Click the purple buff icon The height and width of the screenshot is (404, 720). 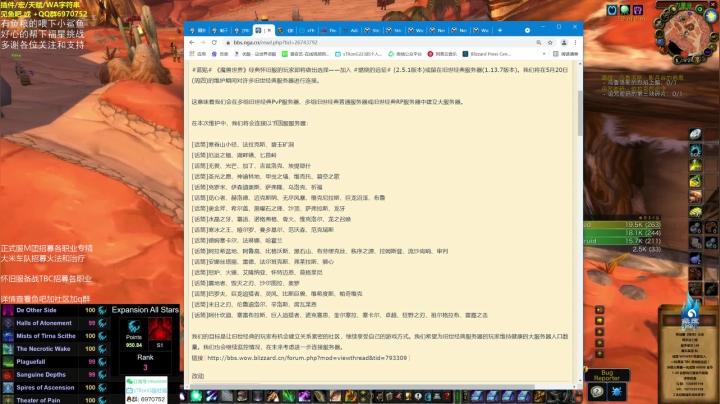coord(638,10)
